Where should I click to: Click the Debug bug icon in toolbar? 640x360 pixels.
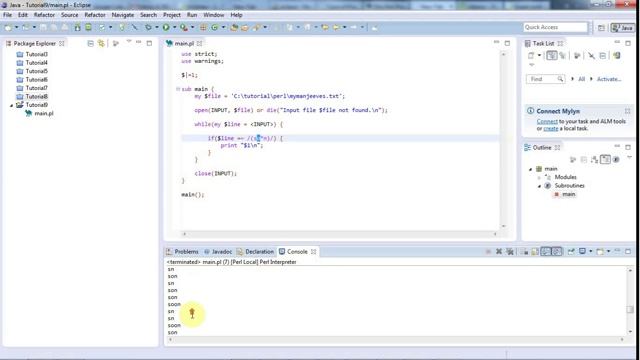(148, 27)
